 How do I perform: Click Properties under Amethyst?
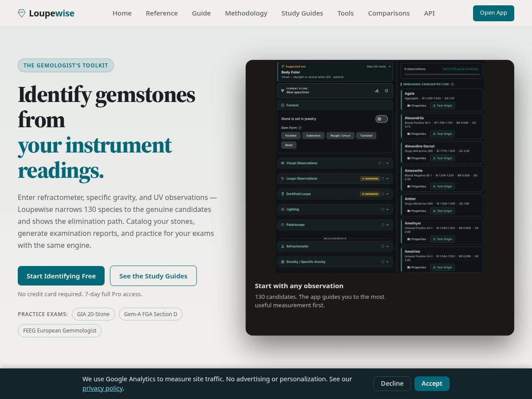tap(417, 239)
